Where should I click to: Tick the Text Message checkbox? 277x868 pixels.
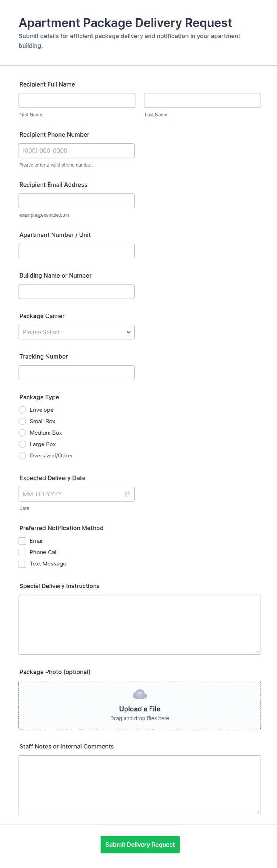pos(23,564)
